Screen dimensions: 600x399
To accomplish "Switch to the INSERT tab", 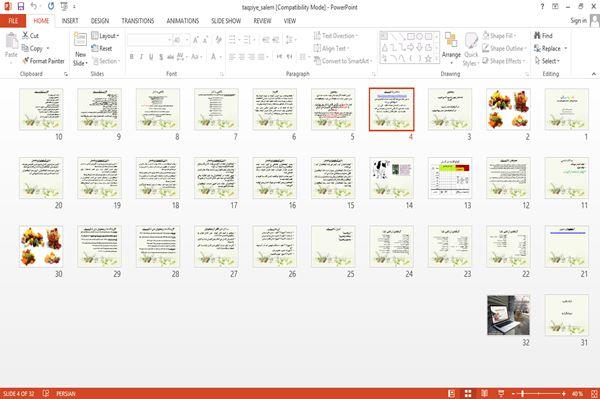I will 70,21.
